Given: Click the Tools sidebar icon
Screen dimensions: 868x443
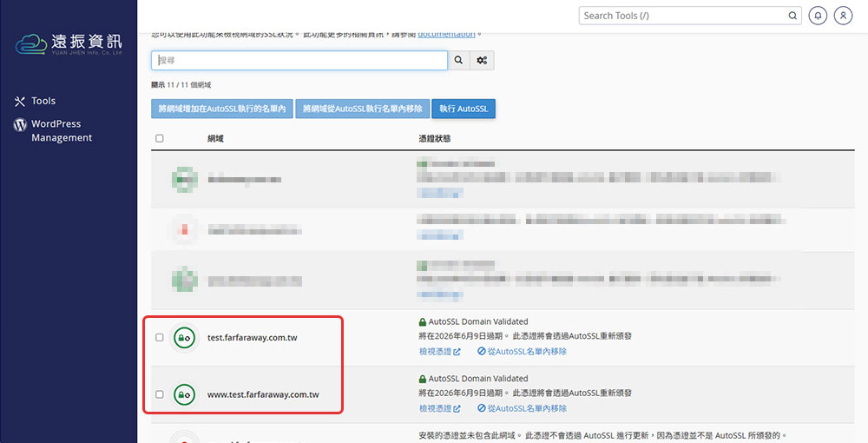Looking at the screenshot, I should point(20,102).
